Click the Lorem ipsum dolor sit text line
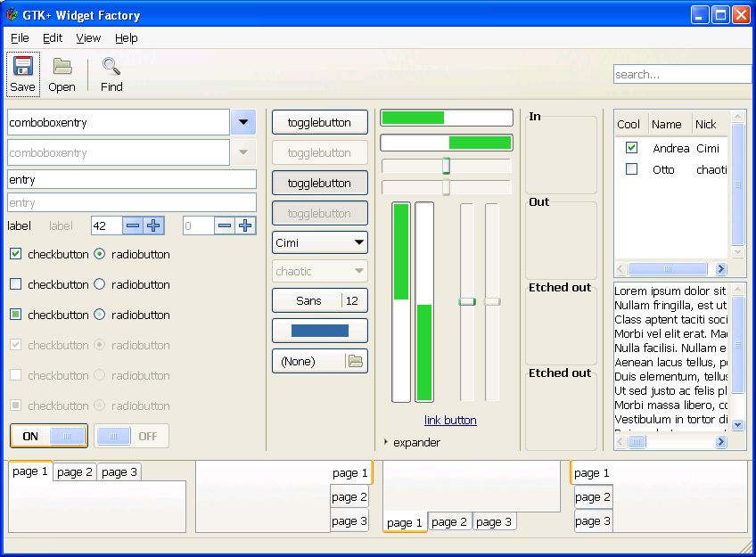 coord(670,291)
